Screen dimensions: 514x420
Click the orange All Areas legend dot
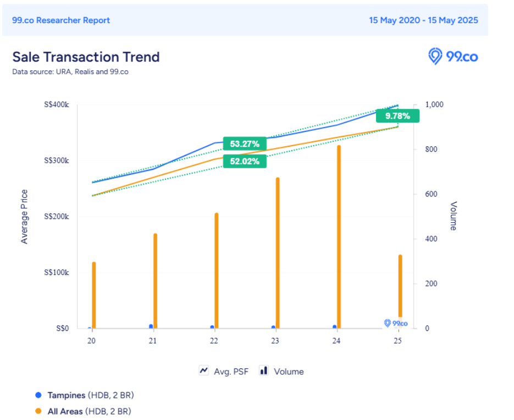tap(38, 411)
